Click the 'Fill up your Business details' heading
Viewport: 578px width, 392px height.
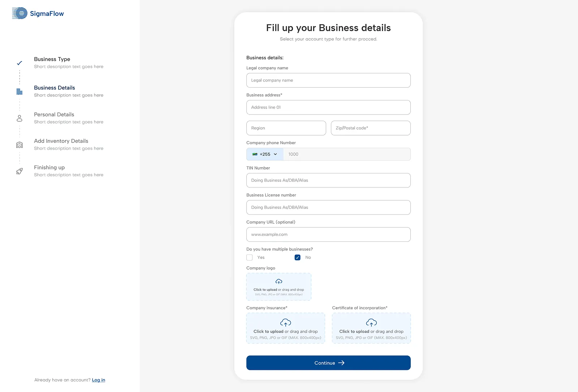(328, 28)
